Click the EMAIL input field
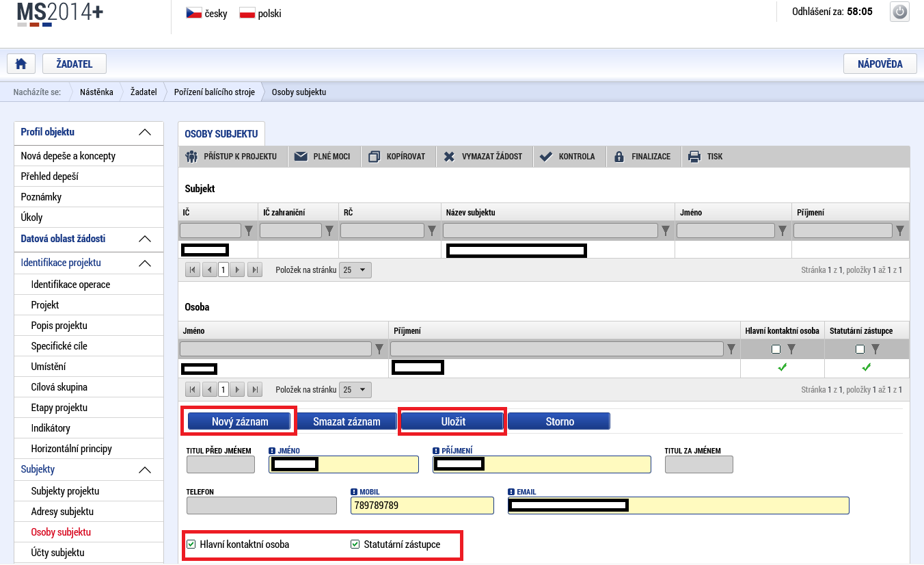The width and height of the screenshot is (924, 565). click(678, 505)
